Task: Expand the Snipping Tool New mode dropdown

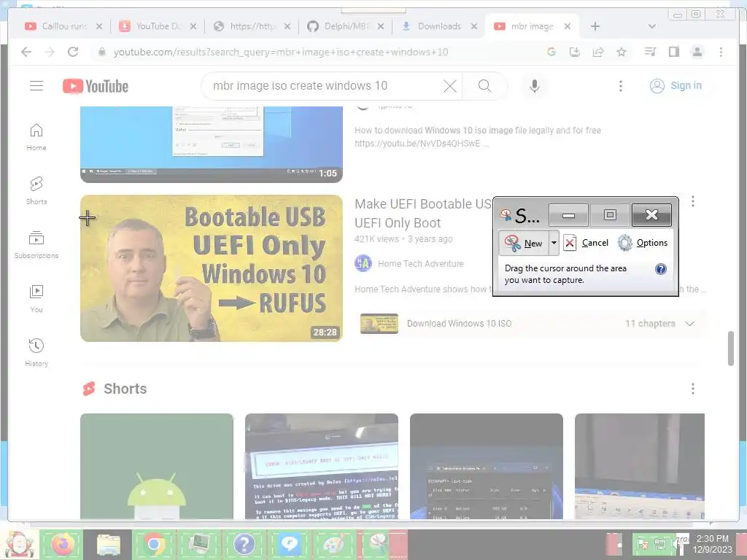Action: (554, 243)
